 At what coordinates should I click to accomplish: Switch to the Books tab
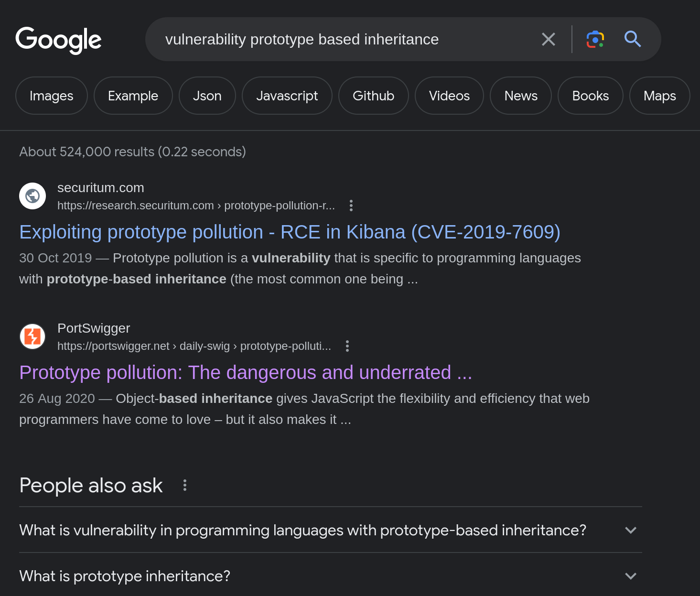coord(591,96)
